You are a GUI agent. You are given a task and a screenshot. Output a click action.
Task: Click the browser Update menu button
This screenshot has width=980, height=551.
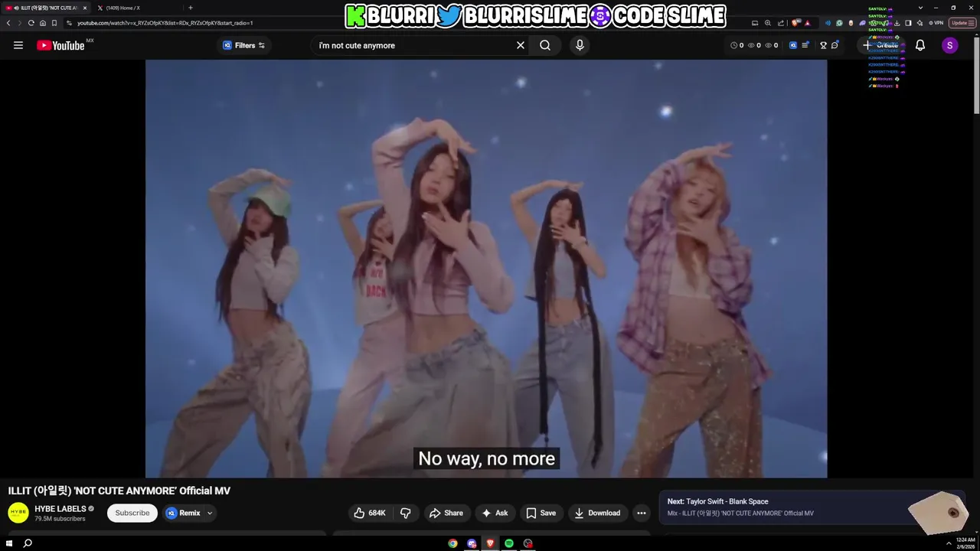point(963,23)
